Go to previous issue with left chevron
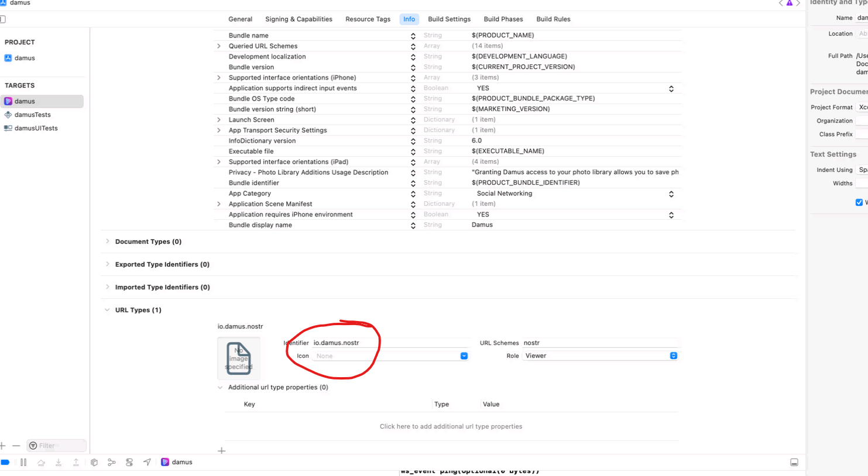Screen dimensions: 868x476 tap(781, 3)
